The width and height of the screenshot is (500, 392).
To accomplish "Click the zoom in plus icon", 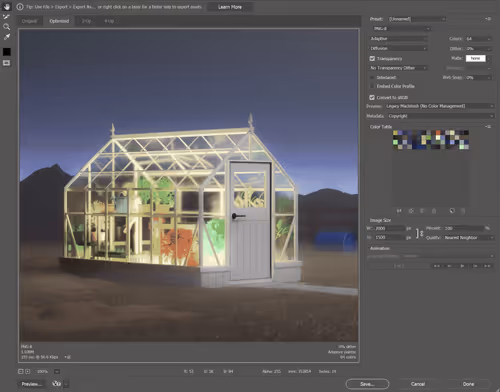I will (27, 371).
